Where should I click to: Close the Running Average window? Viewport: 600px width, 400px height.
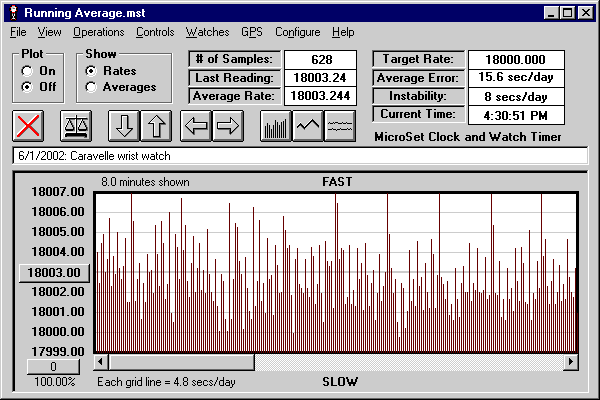[585, 13]
